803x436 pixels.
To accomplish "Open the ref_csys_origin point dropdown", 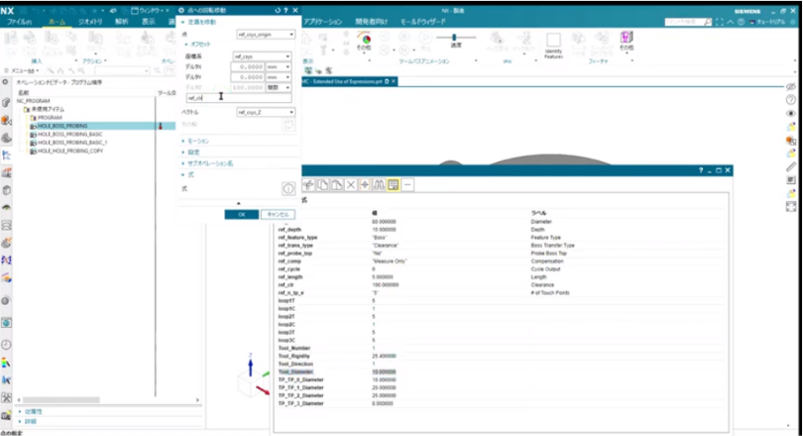I will [x=266, y=34].
